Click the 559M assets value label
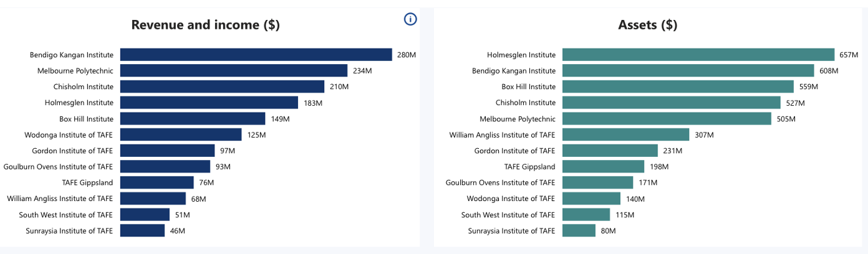The height and width of the screenshot is (254, 868). (x=809, y=87)
